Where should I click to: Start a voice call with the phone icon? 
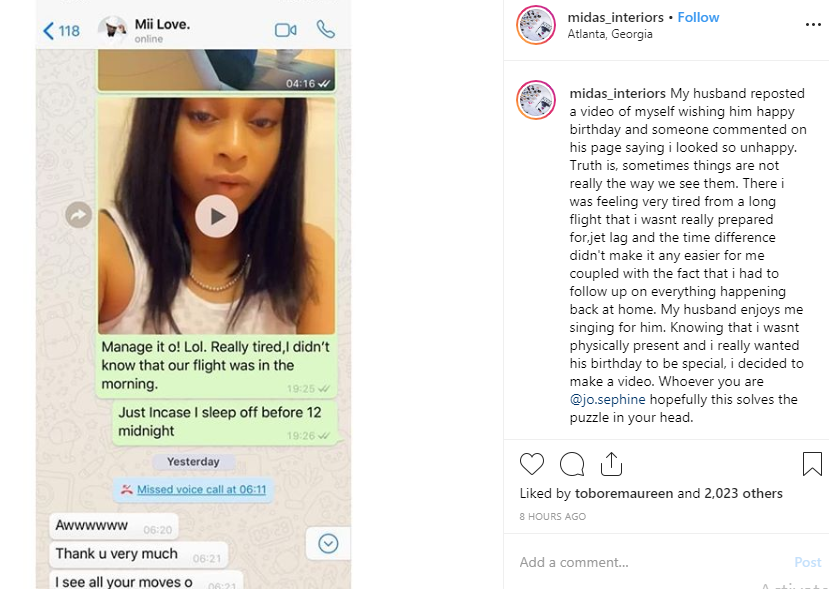[x=325, y=30]
